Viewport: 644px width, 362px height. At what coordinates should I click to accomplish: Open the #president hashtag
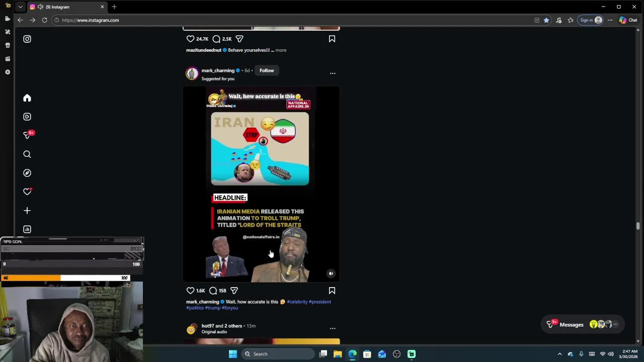319,302
